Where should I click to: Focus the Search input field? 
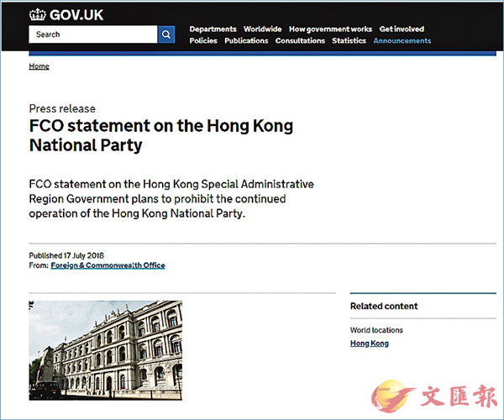point(92,34)
